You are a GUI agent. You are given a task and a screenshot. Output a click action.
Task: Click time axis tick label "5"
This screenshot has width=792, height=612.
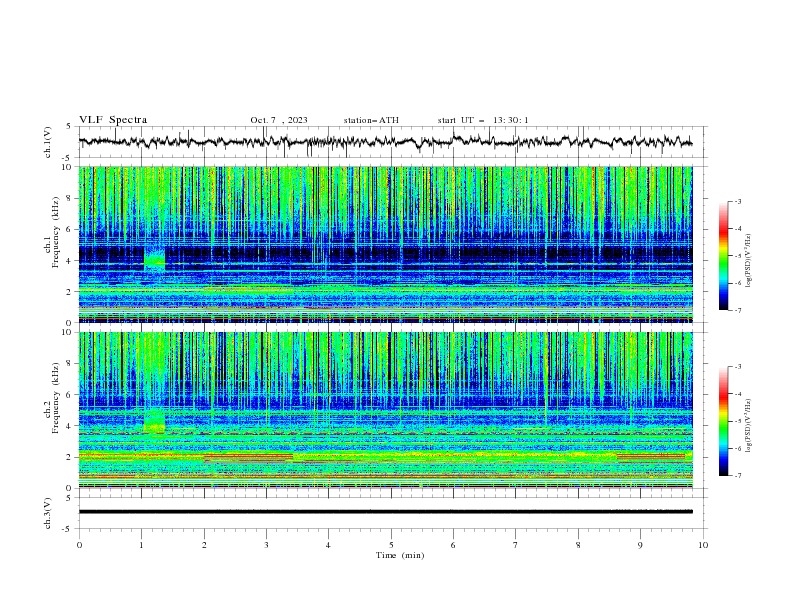391,545
